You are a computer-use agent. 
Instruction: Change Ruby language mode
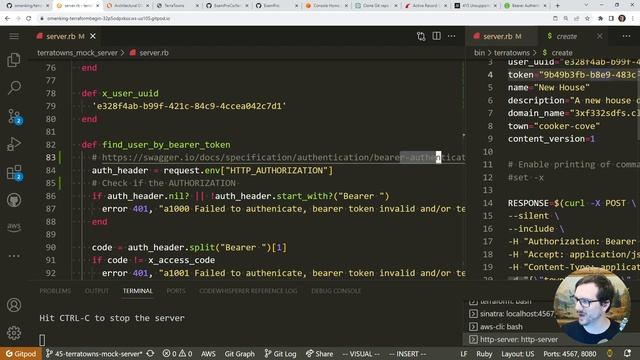coord(484,353)
